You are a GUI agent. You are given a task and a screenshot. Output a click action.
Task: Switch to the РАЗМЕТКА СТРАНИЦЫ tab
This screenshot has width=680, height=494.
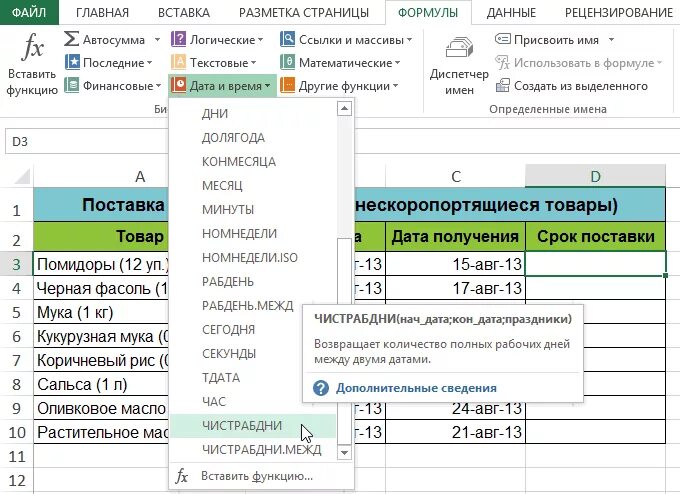tap(304, 13)
